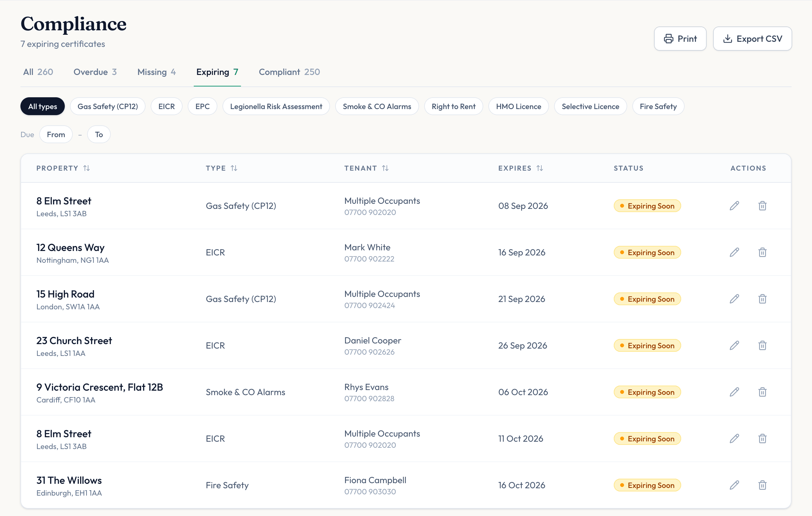Viewport: 812px width, 516px height.
Task: Filter by Smoke & CO Alarms chip
Action: point(377,107)
